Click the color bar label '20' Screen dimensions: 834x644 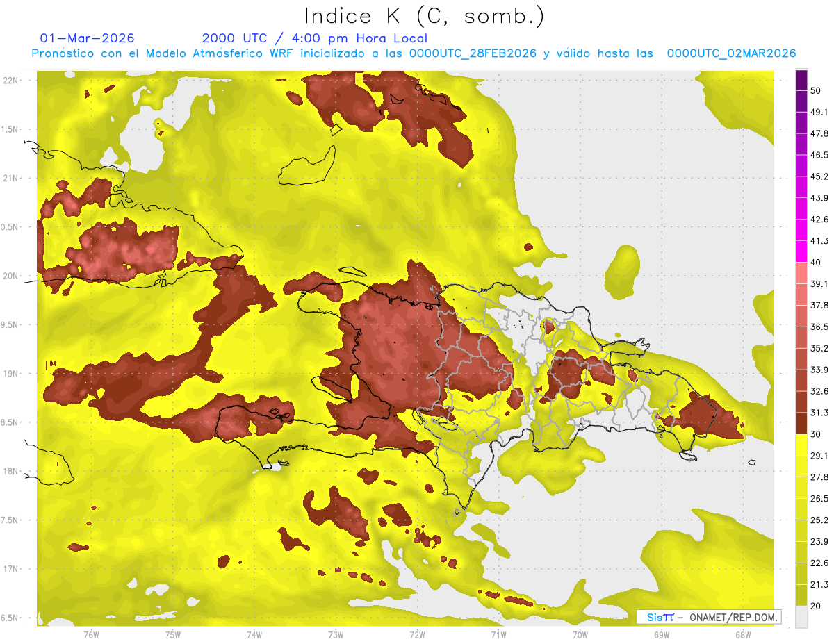pos(816,606)
